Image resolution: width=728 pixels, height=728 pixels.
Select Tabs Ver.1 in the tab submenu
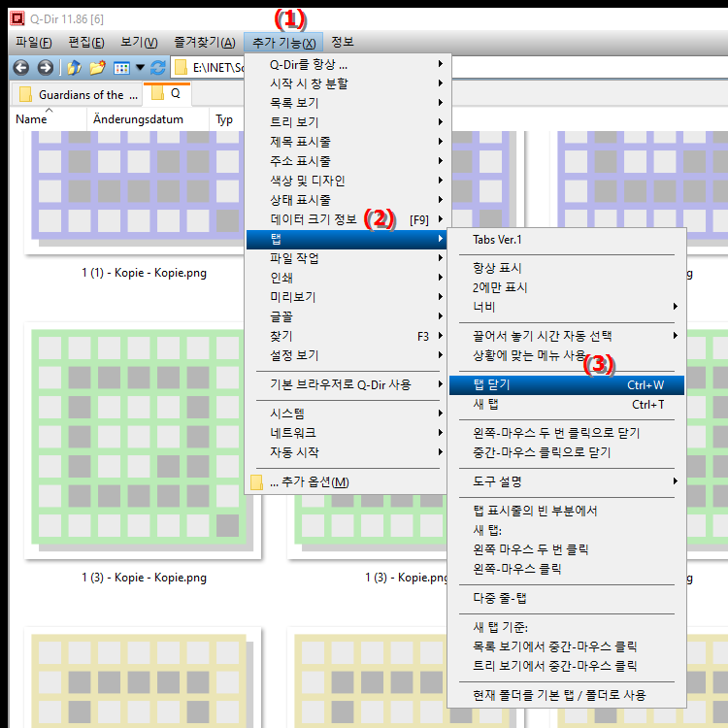click(567, 240)
